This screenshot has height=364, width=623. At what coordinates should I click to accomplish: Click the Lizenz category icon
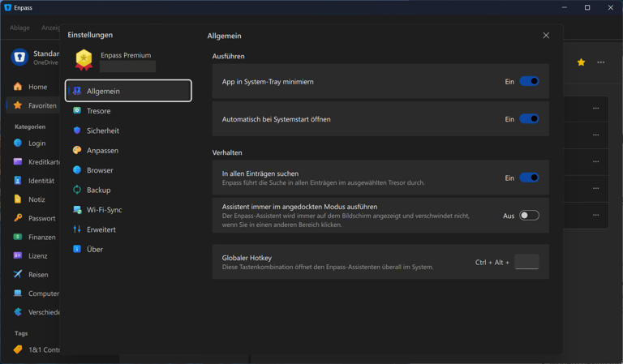[x=18, y=255]
